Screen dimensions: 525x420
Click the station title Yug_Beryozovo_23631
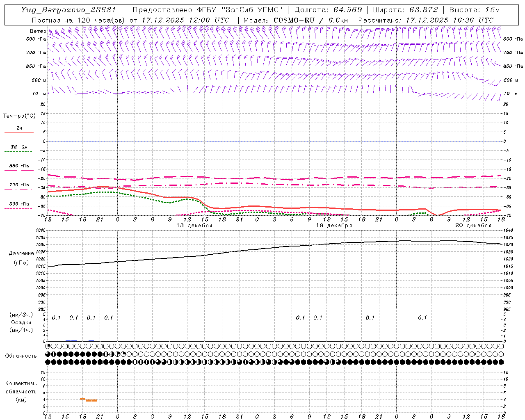click(68, 10)
